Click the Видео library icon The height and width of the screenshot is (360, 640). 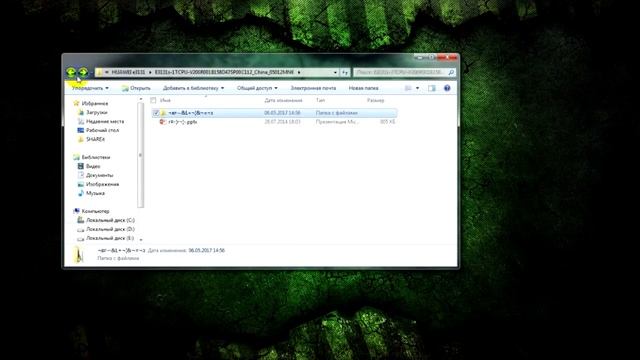81,166
